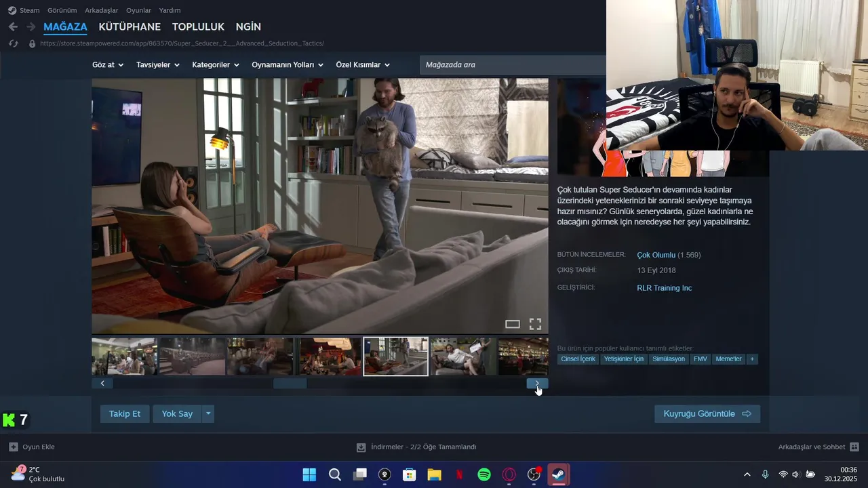Expand more tags with the plus button
The width and height of the screenshot is (868, 488).
(751, 359)
